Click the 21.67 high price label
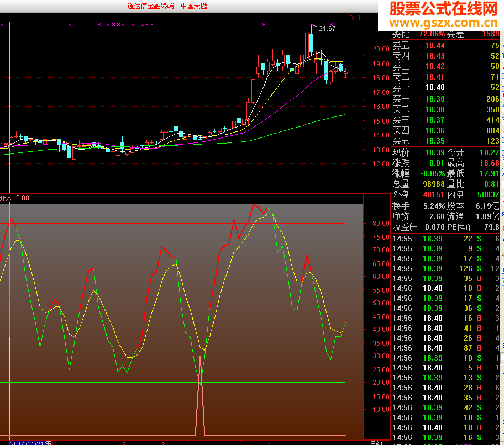 click(327, 29)
